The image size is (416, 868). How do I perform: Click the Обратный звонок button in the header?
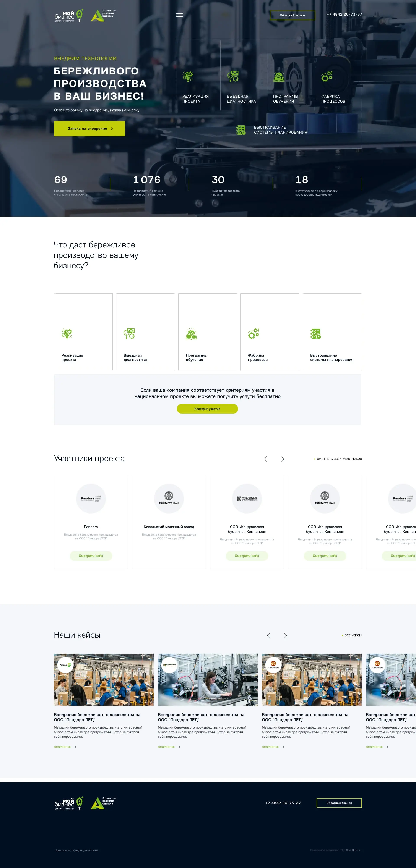(x=292, y=15)
